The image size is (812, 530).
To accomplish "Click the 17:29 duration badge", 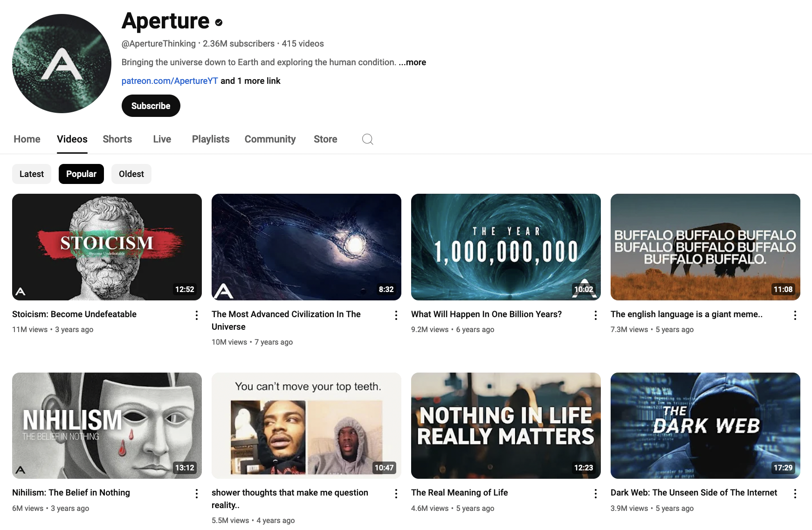I will coord(783,468).
